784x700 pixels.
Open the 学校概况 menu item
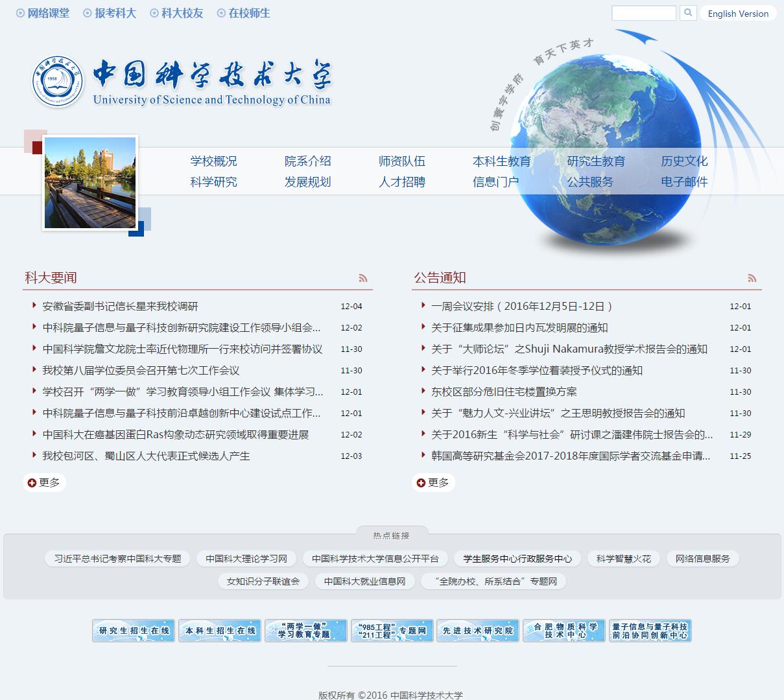coord(214,161)
